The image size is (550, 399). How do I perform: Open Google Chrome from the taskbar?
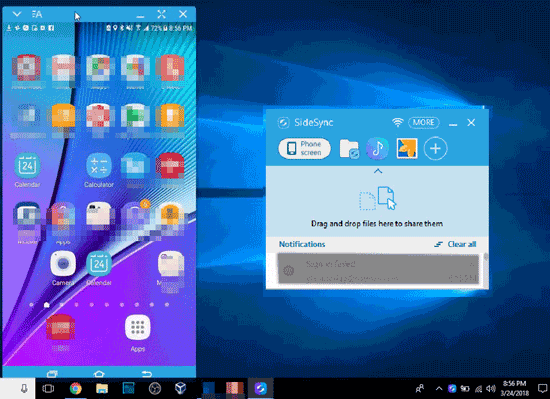[75, 388]
